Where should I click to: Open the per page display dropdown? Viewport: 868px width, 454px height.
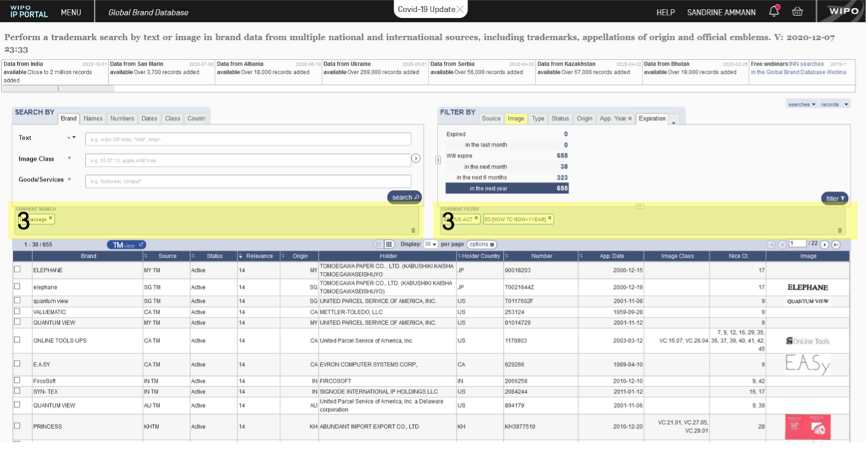430,245
